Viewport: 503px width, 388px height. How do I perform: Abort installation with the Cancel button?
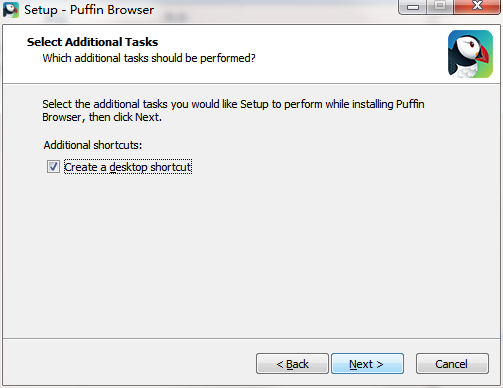(452, 364)
